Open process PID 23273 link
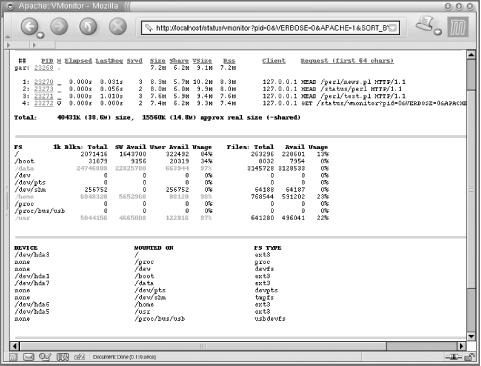Screen dimensions: 481x366 [x=44, y=89]
